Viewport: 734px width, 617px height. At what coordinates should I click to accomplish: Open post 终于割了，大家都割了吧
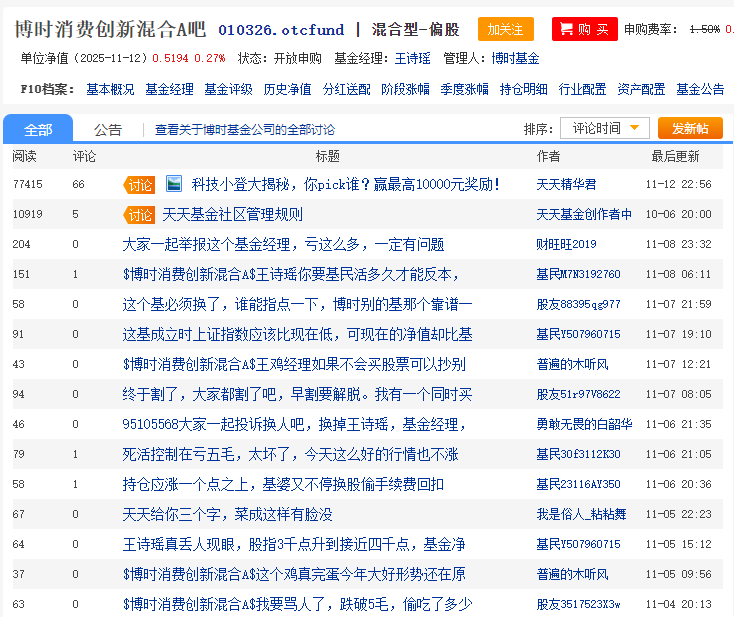297,394
